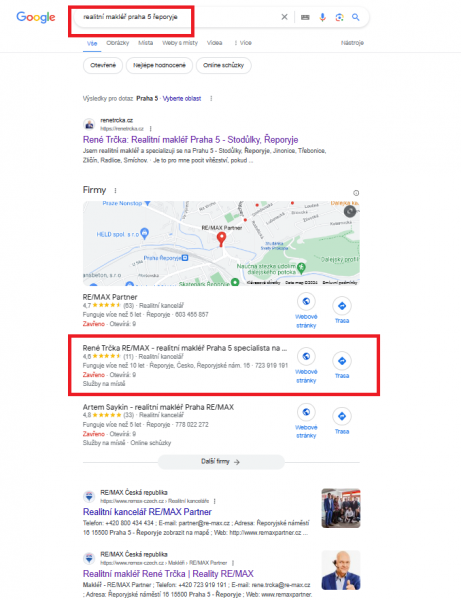
Task: Toggle the Nejlépe hodnocené filter chip
Action: (x=159, y=65)
